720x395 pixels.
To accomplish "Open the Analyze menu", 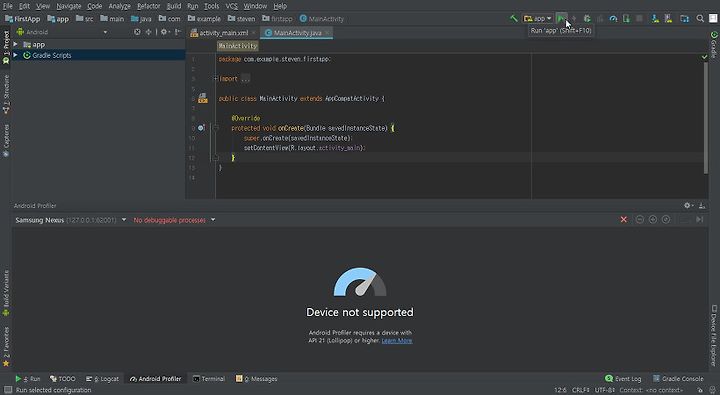I will coord(120,6).
